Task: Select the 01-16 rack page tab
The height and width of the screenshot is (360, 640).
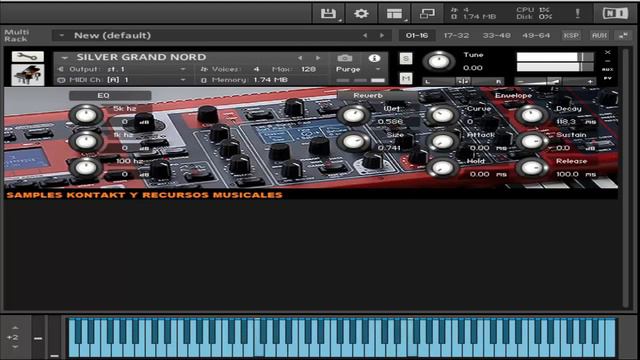Action: [x=417, y=36]
